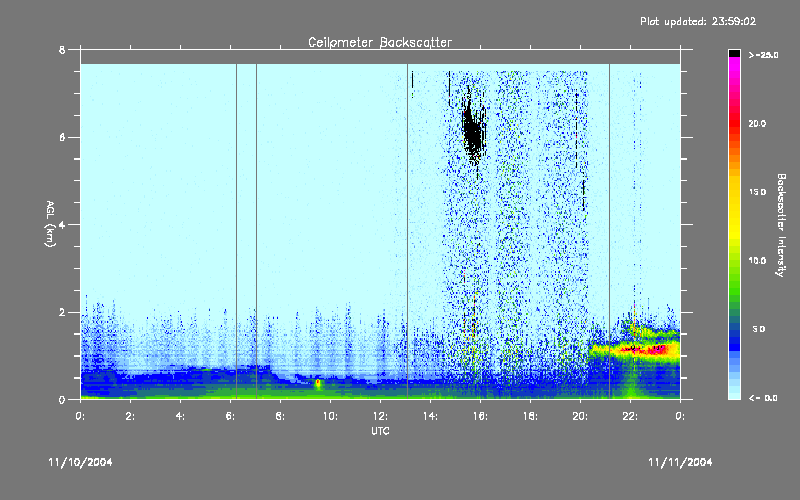The width and height of the screenshot is (800, 500).
Task: Click the colorbar value "10.0"
Action: (x=757, y=261)
